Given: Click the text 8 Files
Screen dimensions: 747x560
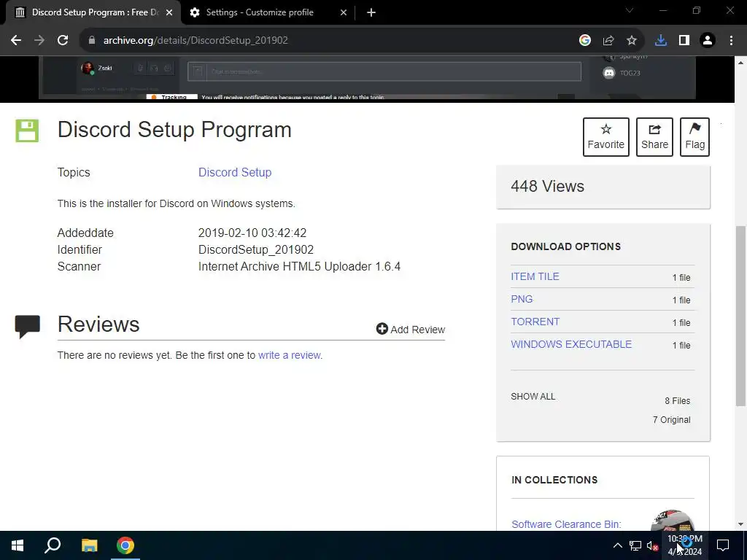Looking at the screenshot, I should click(x=678, y=401).
